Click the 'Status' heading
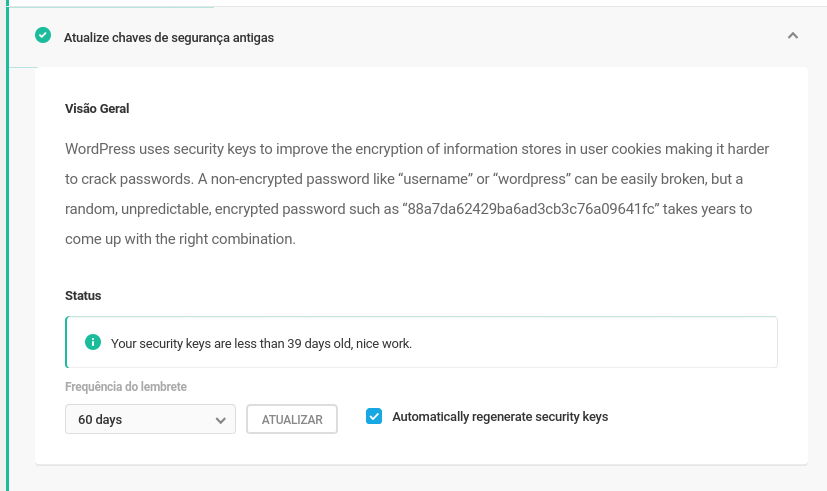The width and height of the screenshot is (827, 491). (83, 296)
